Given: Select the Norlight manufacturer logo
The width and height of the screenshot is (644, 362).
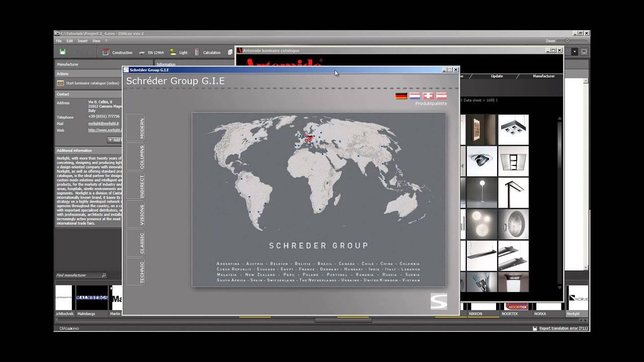Looking at the screenshot, I should click(x=577, y=298).
